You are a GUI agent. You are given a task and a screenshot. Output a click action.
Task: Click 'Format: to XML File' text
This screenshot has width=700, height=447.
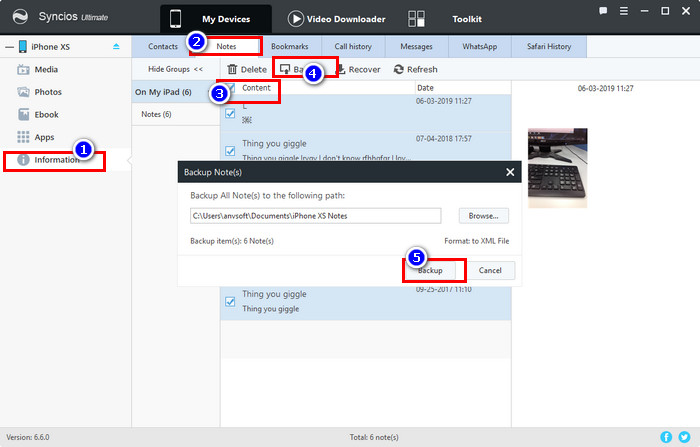pos(476,241)
